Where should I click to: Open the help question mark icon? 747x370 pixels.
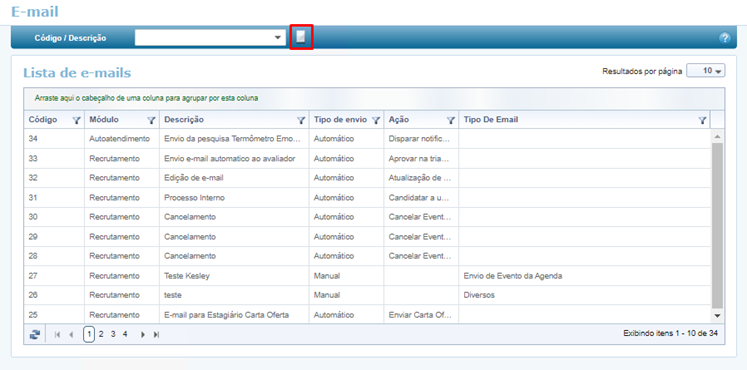click(x=725, y=38)
